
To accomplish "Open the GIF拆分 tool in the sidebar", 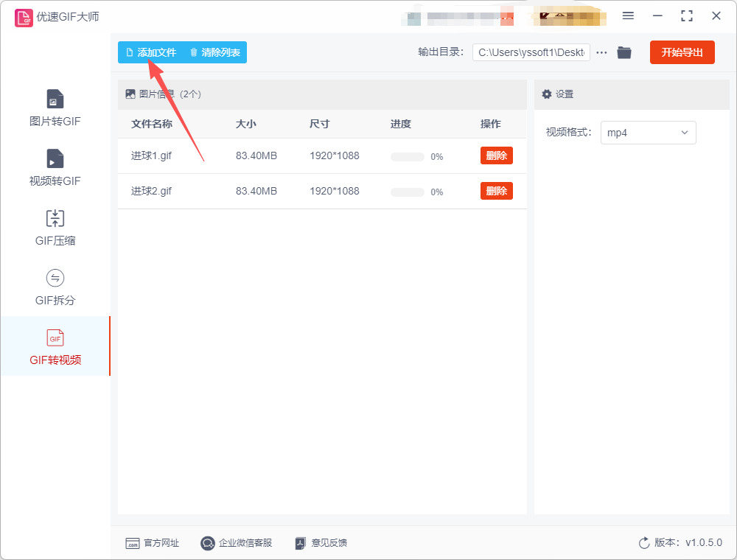I will click(x=55, y=287).
